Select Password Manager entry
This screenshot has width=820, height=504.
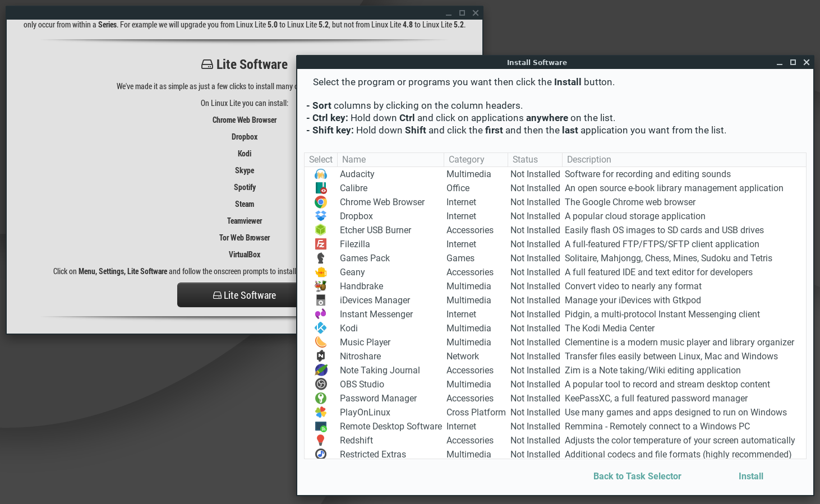[378, 398]
